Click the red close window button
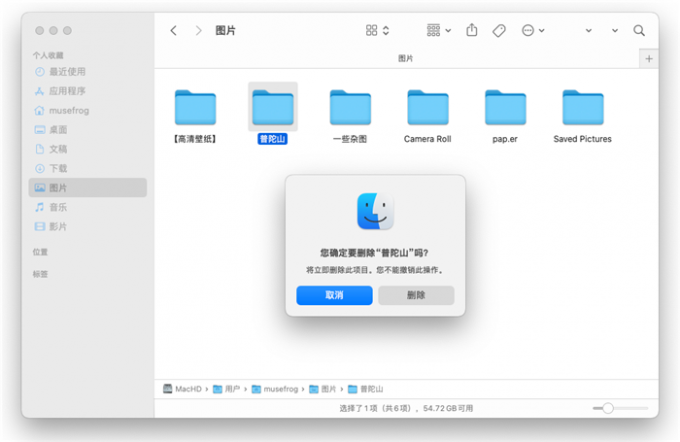 coord(39,30)
